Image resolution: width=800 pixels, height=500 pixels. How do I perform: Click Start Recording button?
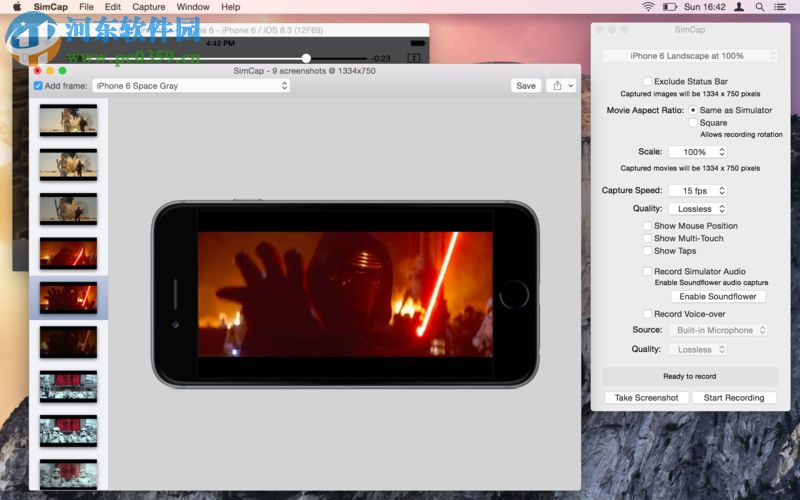734,397
